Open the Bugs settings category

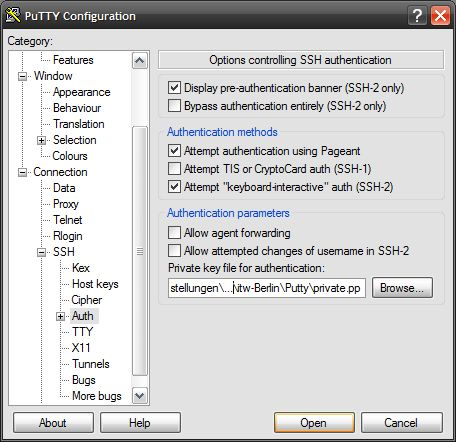[84, 380]
